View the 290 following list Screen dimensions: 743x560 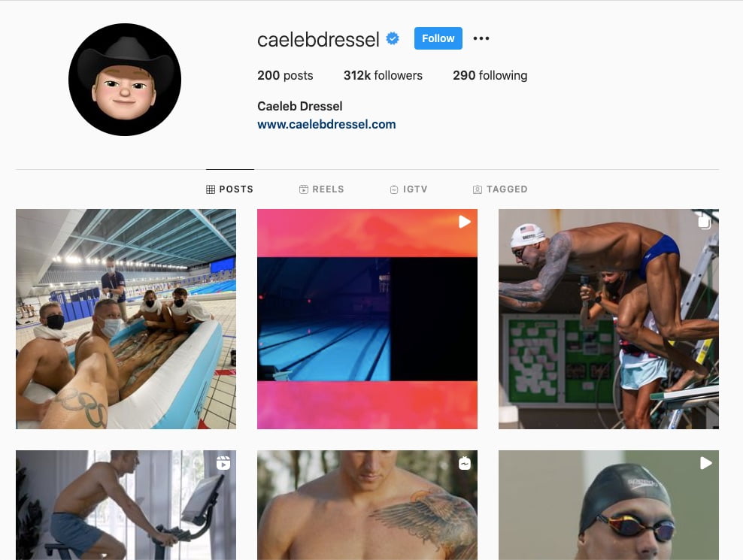tap(490, 75)
